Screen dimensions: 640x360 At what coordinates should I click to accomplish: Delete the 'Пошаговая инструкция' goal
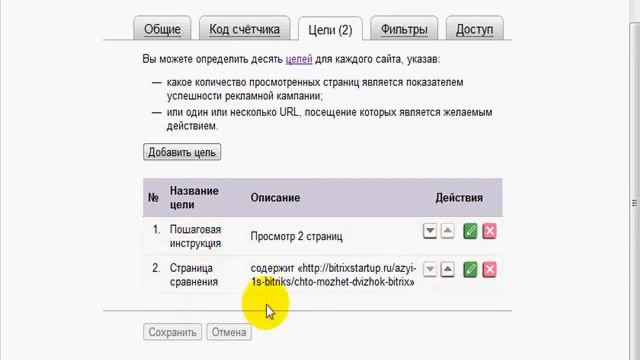pyautogui.click(x=489, y=231)
